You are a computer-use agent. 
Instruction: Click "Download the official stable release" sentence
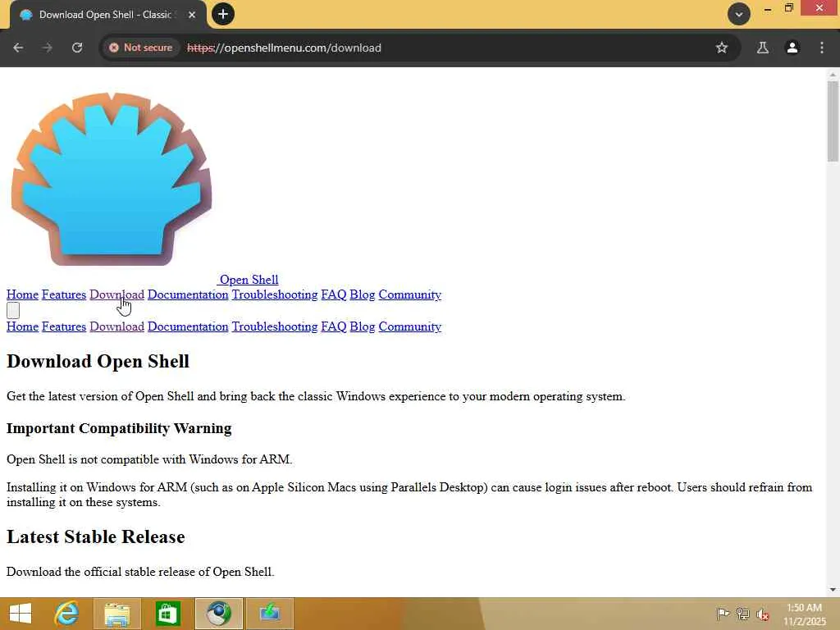[140, 572]
